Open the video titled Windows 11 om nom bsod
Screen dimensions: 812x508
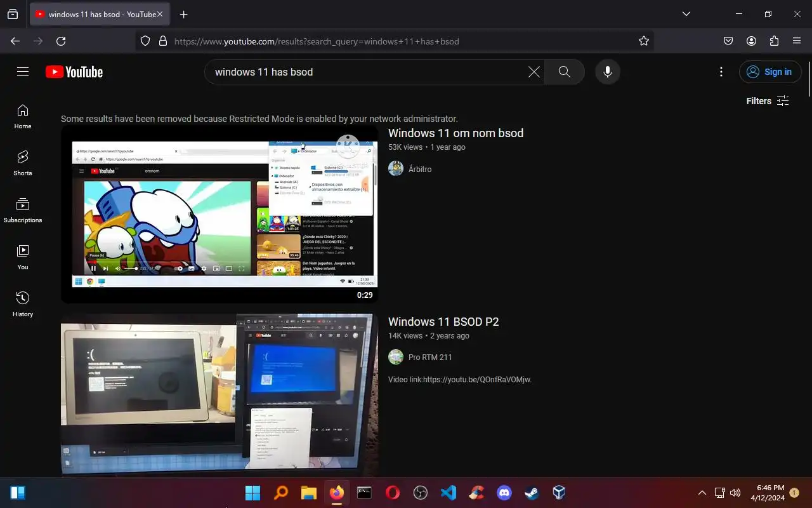(455, 133)
